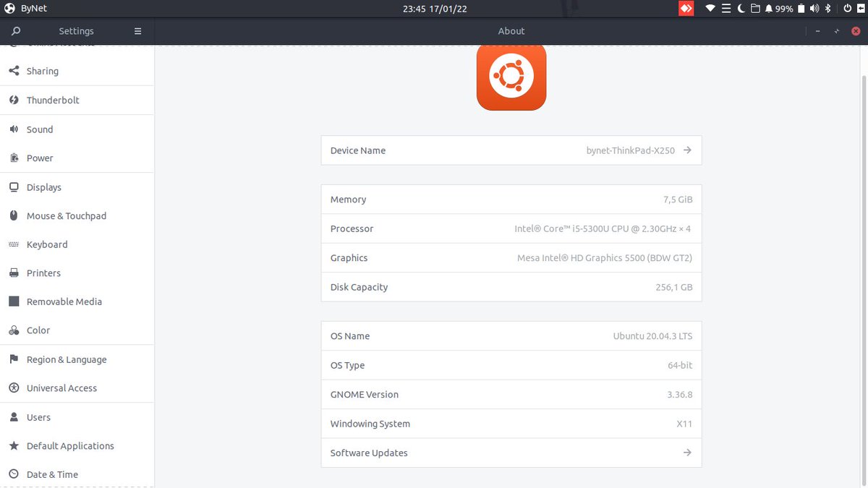Viewport: 868px width, 488px height.
Task: Open the Sharing settings panel
Action: coord(77,71)
